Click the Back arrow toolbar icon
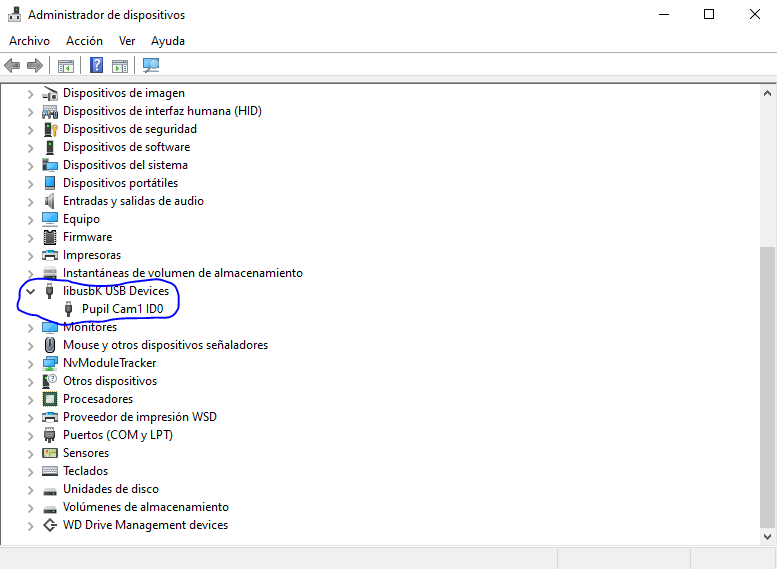Viewport: 777px width, 569px height. pos(12,65)
